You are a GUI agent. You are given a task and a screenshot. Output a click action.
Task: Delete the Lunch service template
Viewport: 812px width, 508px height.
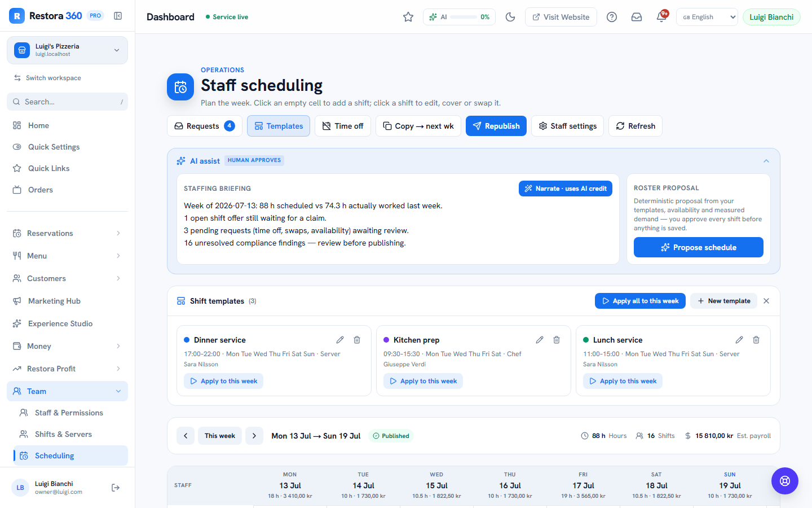pos(756,340)
